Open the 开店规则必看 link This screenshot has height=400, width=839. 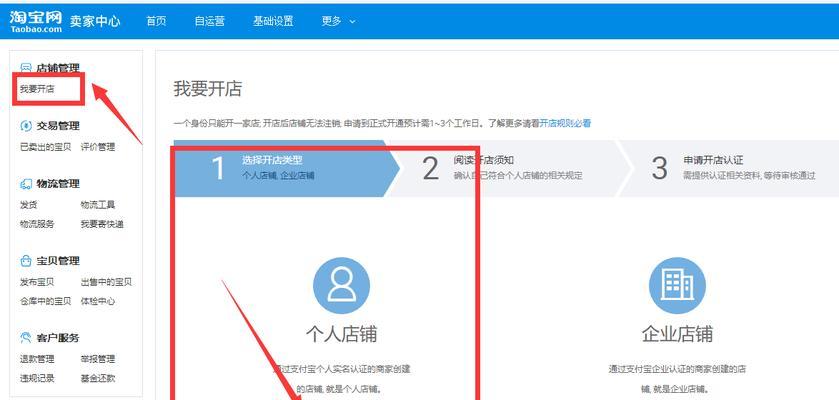[x=565, y=123]
